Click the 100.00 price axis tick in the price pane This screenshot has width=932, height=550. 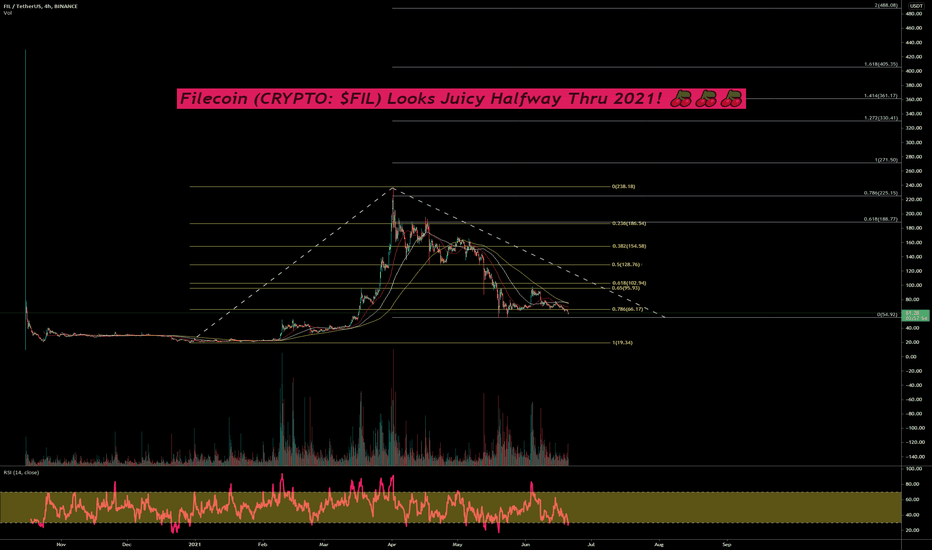click(914, 285)
